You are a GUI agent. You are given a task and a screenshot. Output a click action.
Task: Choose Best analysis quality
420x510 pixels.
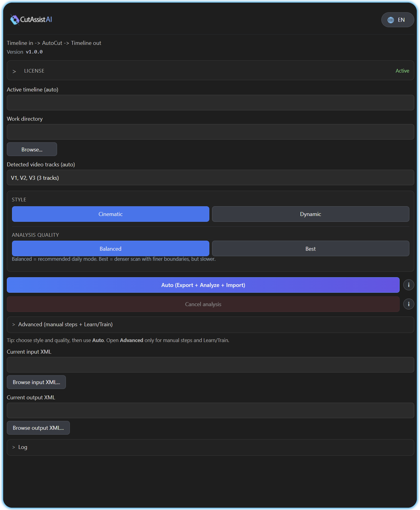tap(310, 248)
